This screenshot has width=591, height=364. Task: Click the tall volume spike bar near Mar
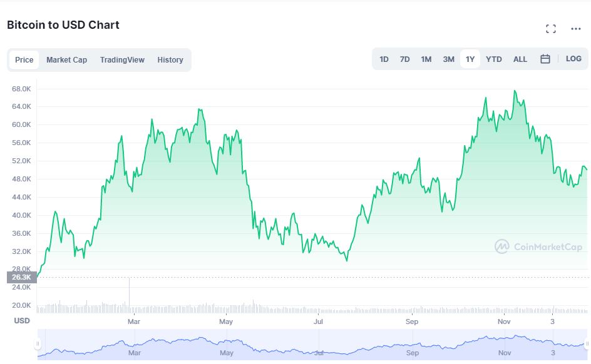pyautogui.click(x=129, y=295)
